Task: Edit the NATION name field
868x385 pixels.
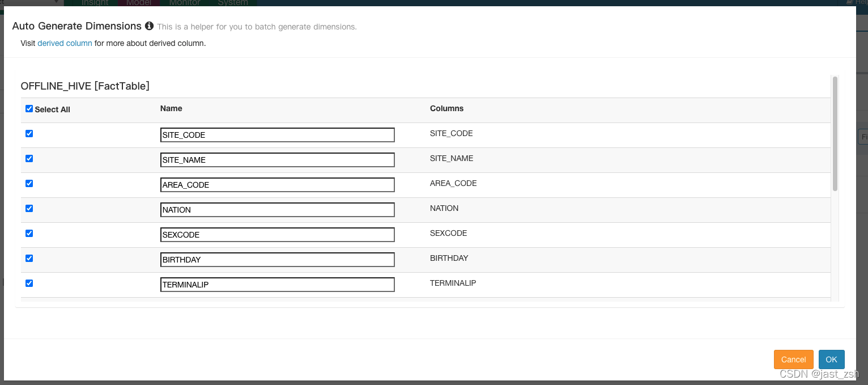Action: 278,210
